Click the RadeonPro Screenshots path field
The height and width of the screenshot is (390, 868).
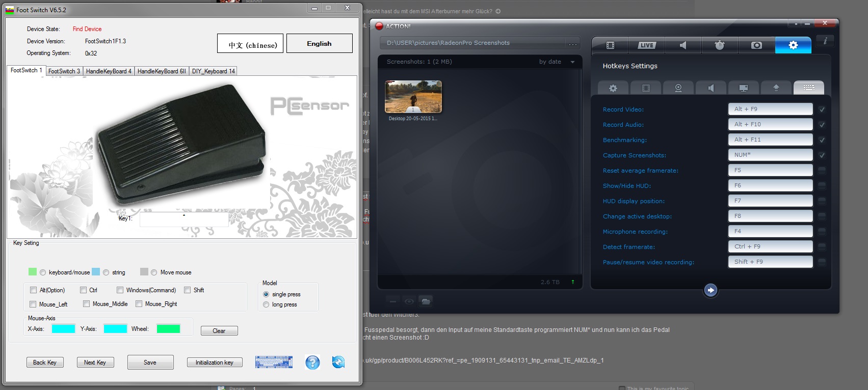472,43
